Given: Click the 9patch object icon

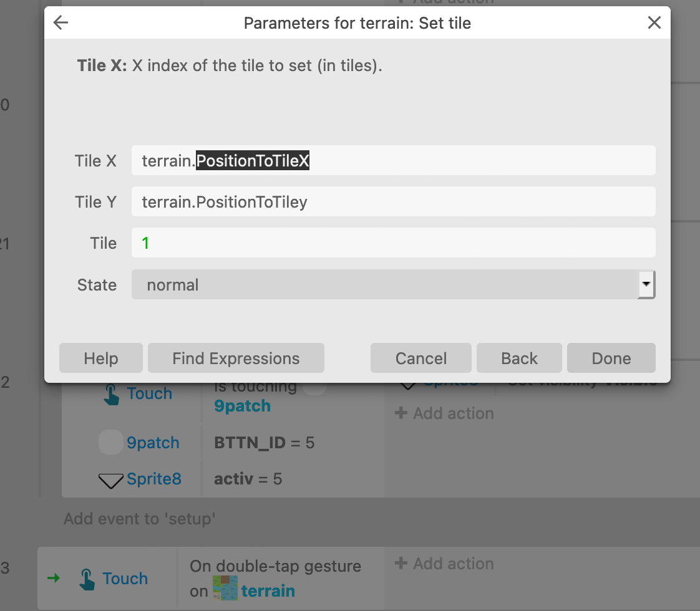Looking at the screenshot, I should coord(110,442).
